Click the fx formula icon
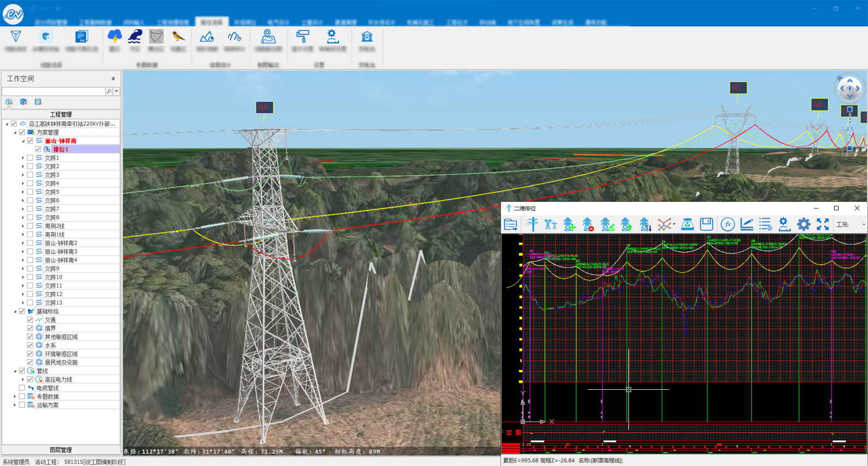The height and width of the screenshot is (466, 868). point(727,224)
